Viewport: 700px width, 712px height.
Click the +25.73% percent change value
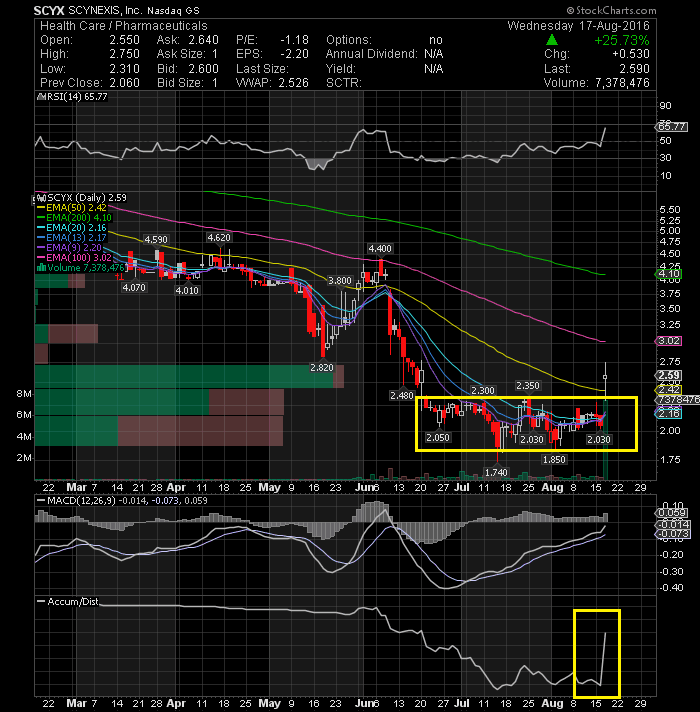coord(621,40)
